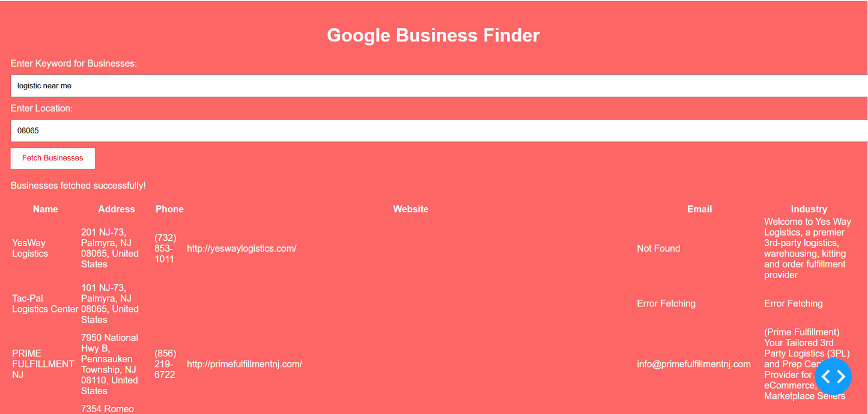
Task: Click the "Businesses fetched successfully!" status message
Action: pos(78,186)
